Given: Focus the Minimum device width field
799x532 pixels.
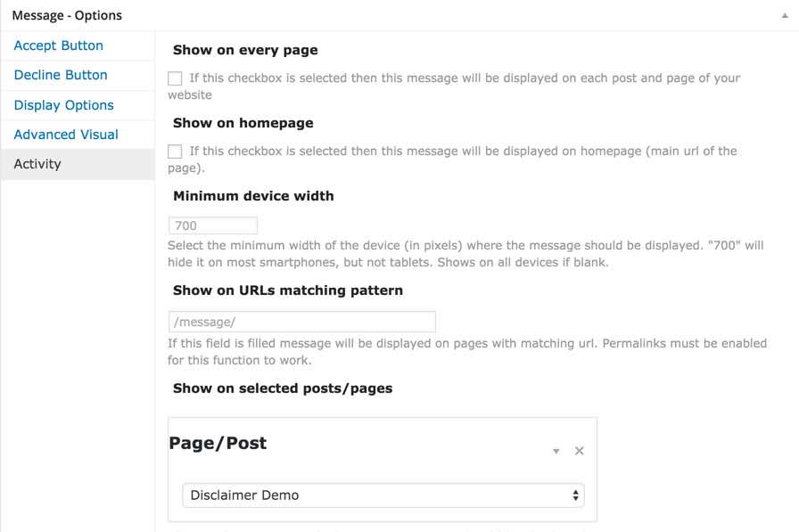Looking at the screenshot, I should 213,225.
